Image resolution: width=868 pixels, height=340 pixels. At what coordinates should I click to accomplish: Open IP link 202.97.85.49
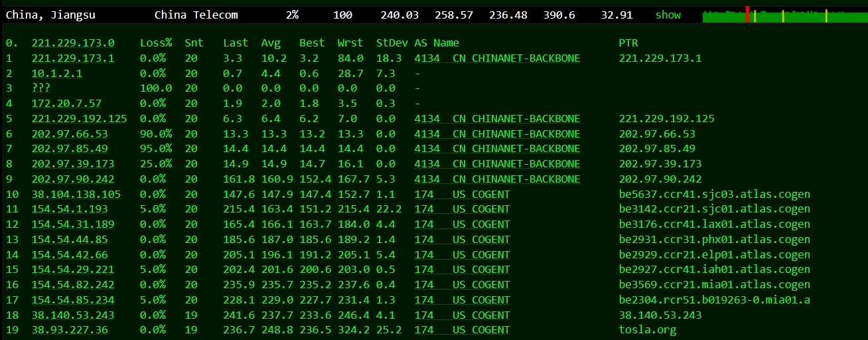[x=70, y=149]
